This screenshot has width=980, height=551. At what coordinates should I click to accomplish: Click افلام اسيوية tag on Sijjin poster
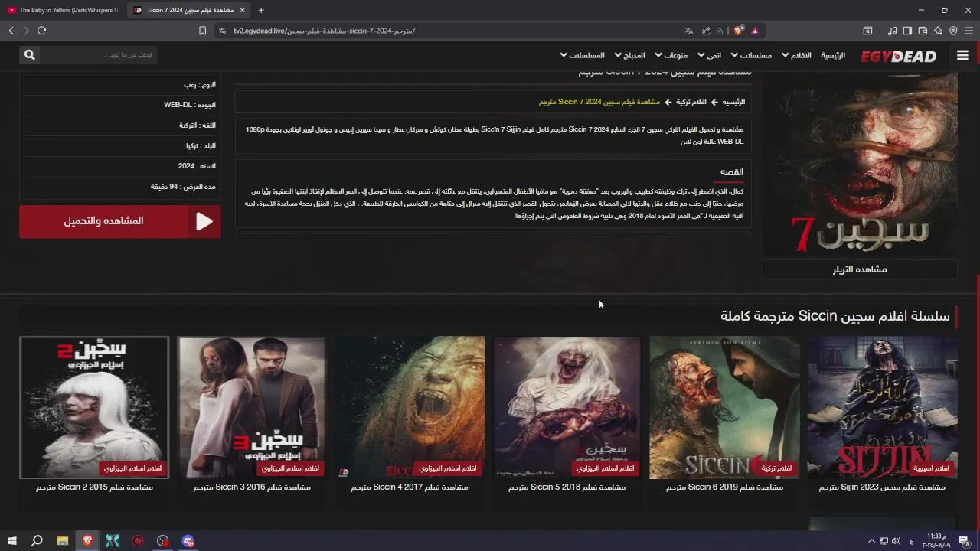click(931, 468)
